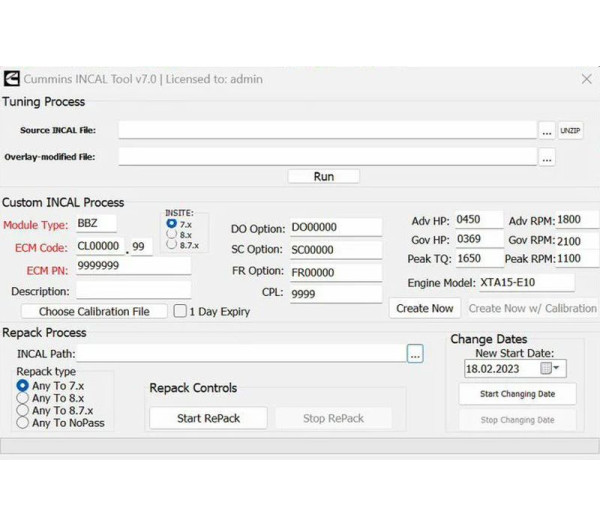Browse for Source INCAL File
This screenshot has height=526, width=600.
pos(546,131)
